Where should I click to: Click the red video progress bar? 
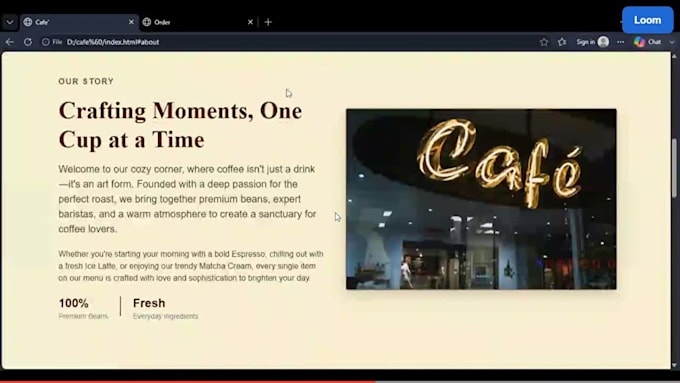(188, 382)
